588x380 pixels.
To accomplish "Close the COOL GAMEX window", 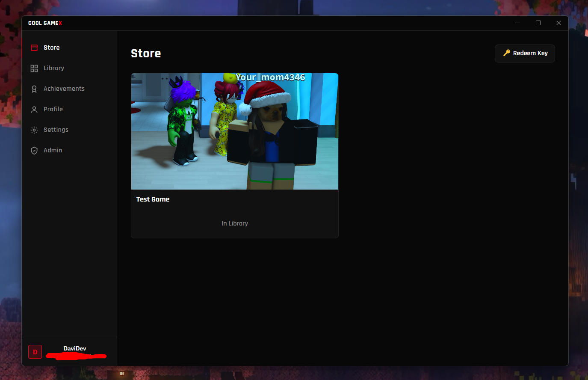I will pyautogui.click(x=558, y=23).
